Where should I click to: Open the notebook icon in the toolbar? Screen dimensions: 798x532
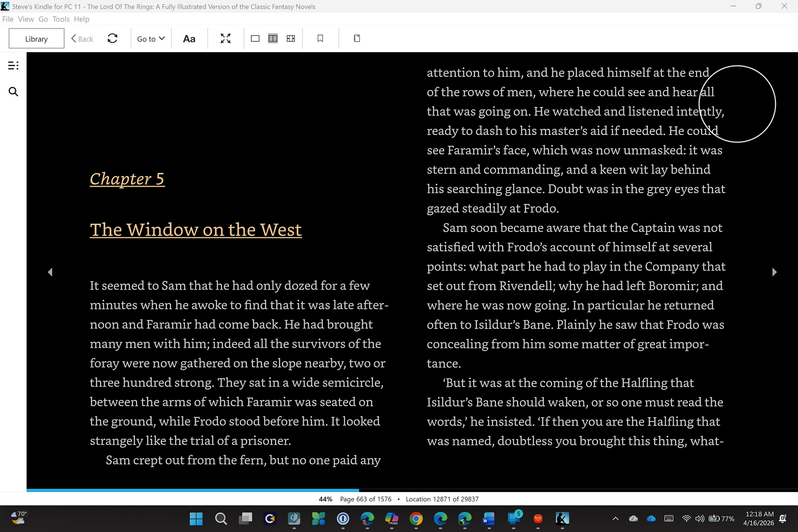(357, 38)
